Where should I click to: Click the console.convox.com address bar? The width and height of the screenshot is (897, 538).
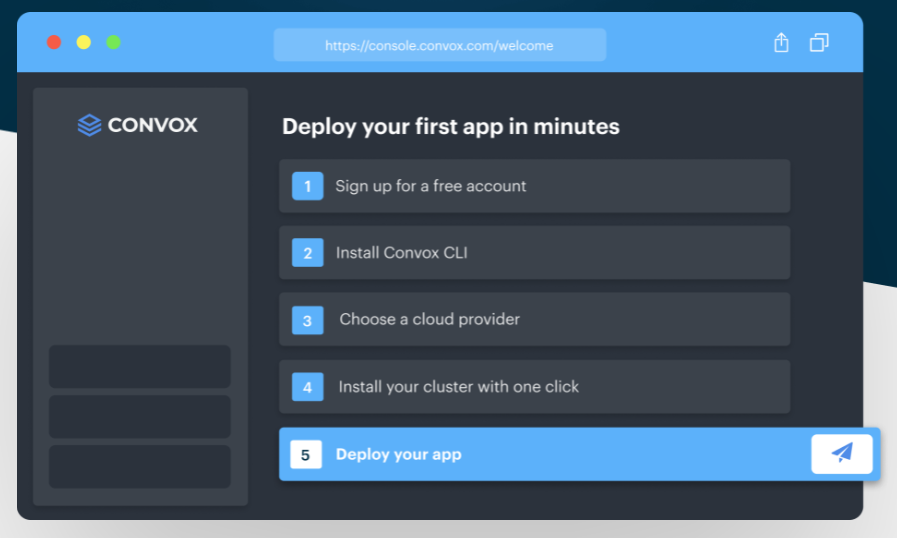(x=439, y=45)
